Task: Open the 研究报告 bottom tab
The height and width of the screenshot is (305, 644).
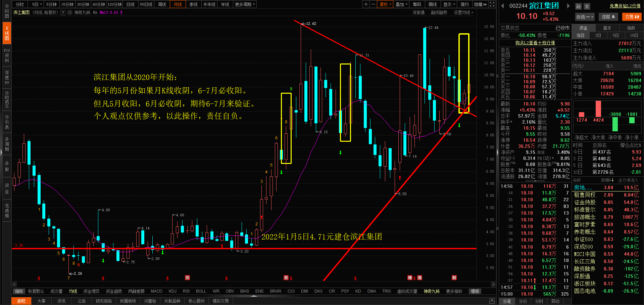Action: click(104, 301)
